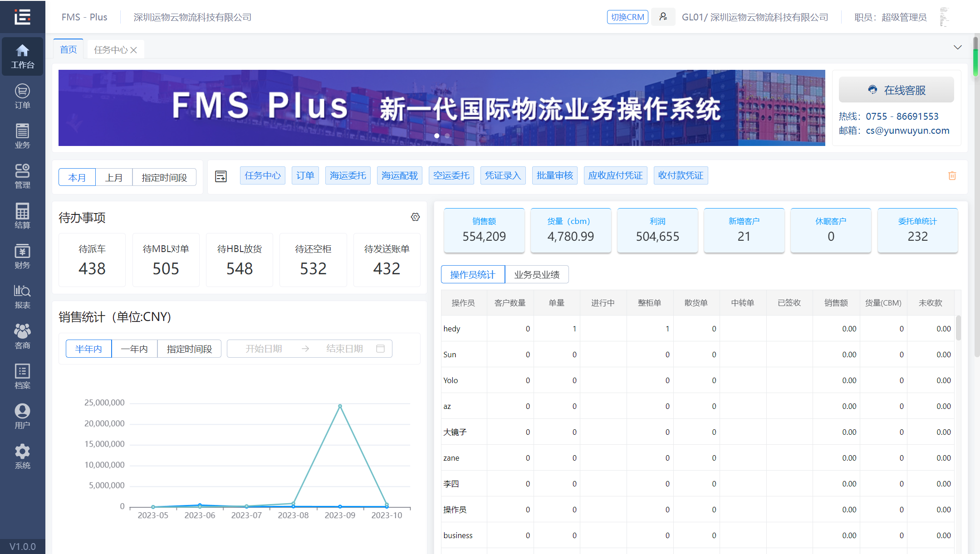Close the 任务中心 tab

[x=134, y=50]
